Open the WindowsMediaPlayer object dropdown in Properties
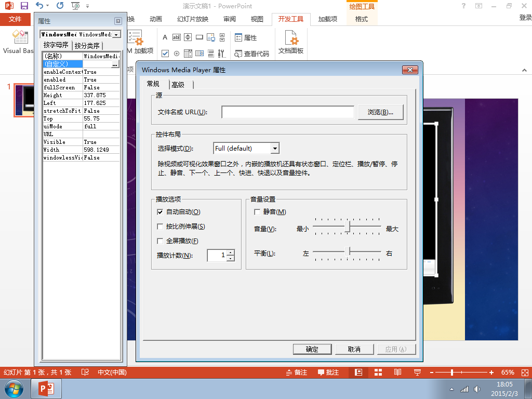The height and width of the screenshot is (399, 532). 116,35
